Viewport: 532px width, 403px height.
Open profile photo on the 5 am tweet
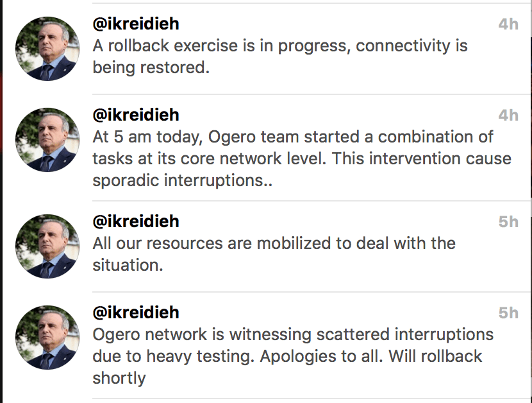click(46, 139)
